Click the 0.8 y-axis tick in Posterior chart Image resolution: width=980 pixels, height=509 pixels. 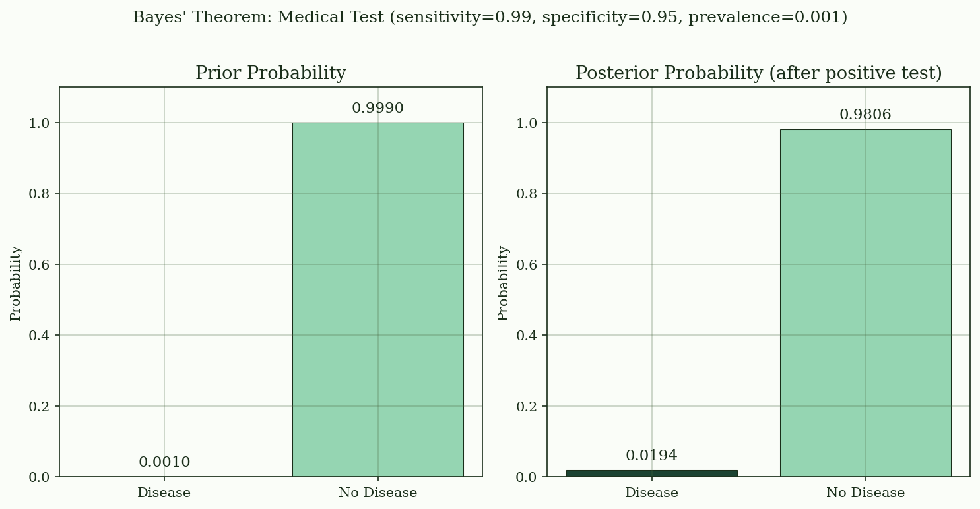click(527, 194)
